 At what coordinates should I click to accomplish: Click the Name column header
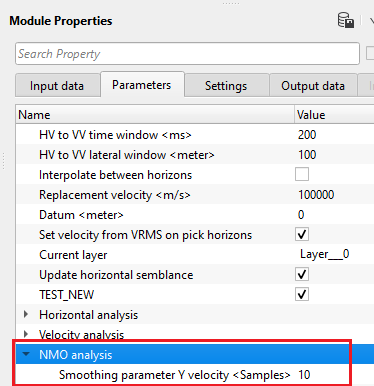point(155,115)
